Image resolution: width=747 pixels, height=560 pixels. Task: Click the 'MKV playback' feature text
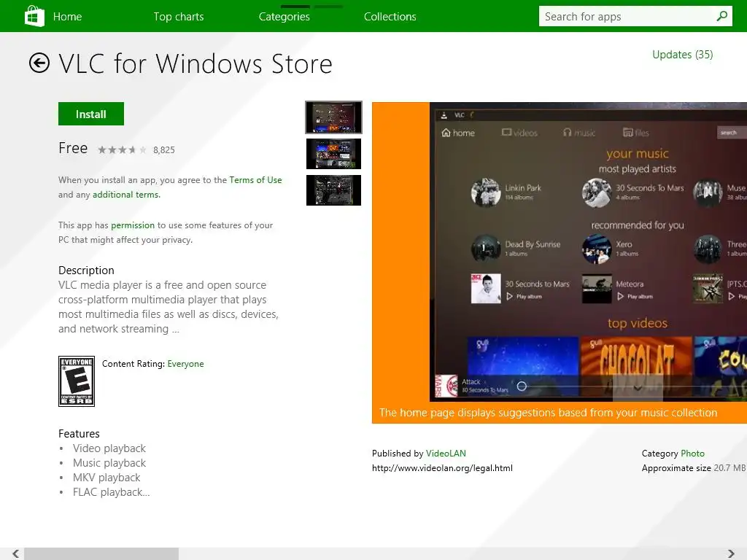coord(107,478)
